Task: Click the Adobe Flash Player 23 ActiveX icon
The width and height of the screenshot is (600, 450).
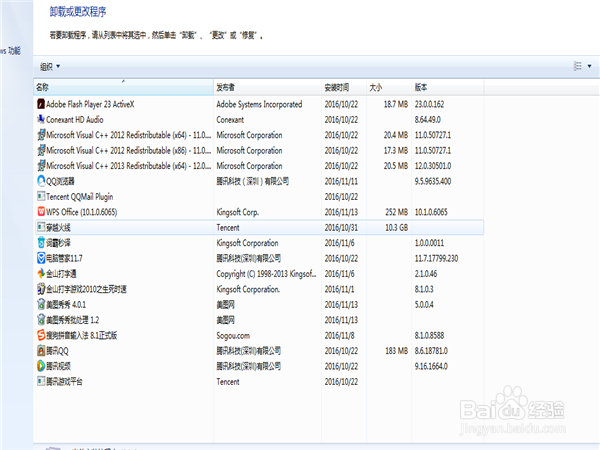Action: click(x=41, y=104)
